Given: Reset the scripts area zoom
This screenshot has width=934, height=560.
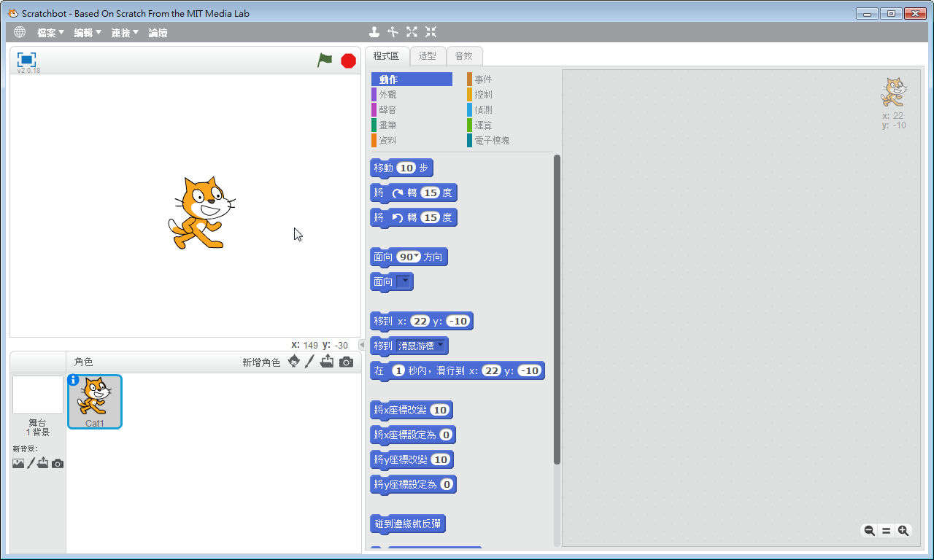Looking at the screenshot, I should pos(887,531).
